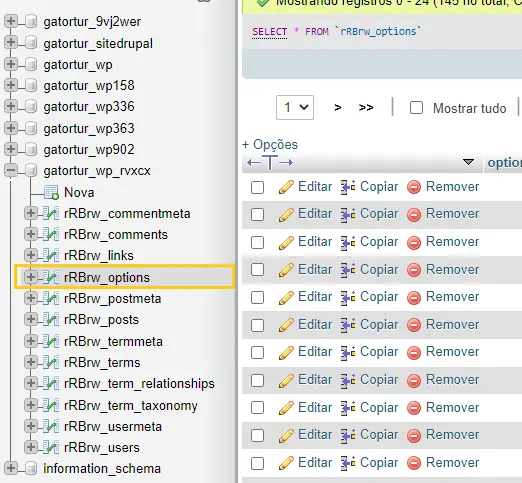Click the table icon beside rRBrw_term_taxonomy
Image resolution: width=522 pixels, height=483 pixels.
point(51,405)
